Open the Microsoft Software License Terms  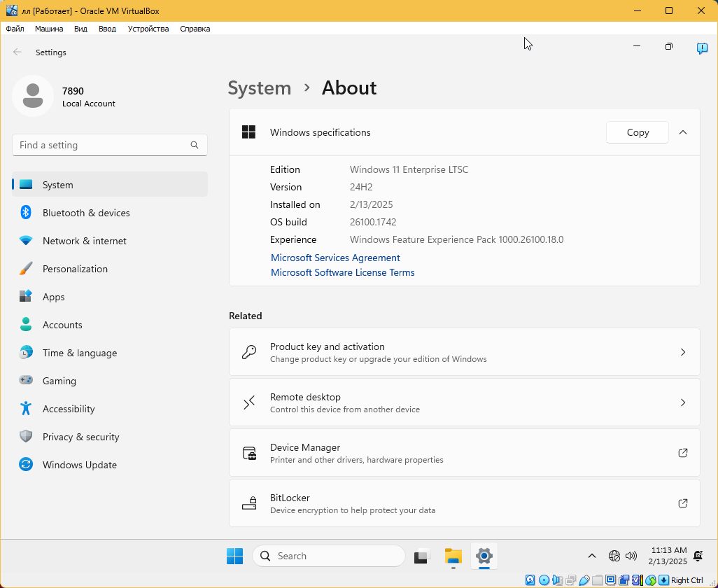(x=342, y=272)
